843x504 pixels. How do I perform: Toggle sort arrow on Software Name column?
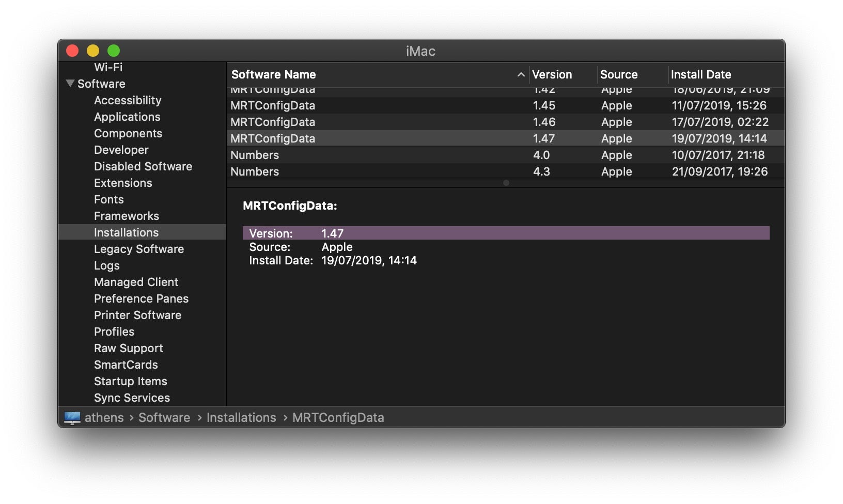pyautogui.click(x=521, y=75)
